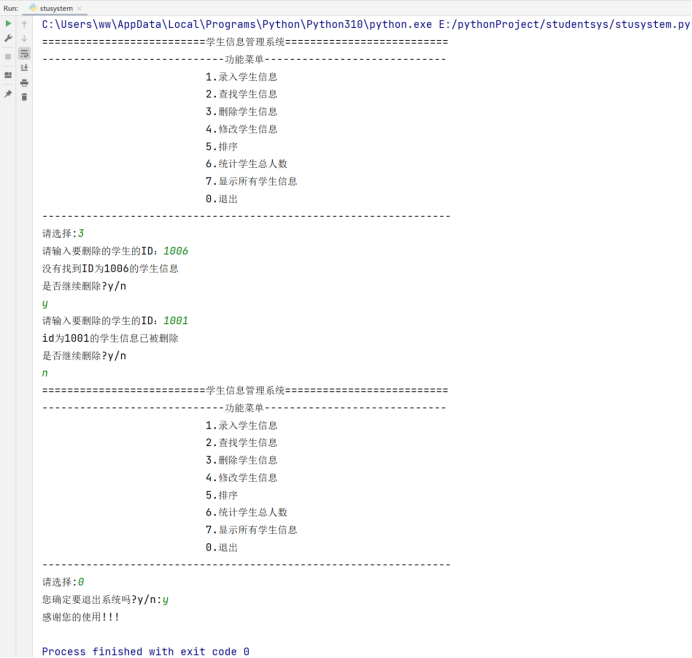
Task: Click the Restore Layout icon
Action: tap(8, 75)
